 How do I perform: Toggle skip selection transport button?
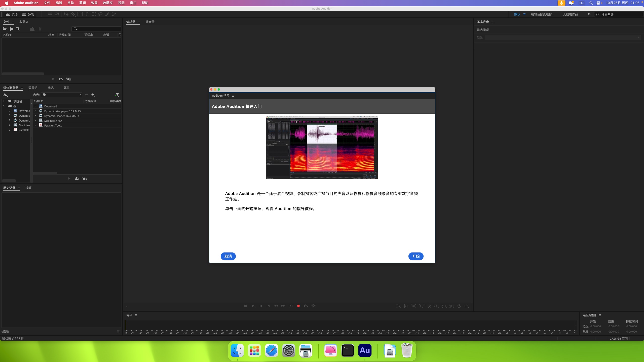coord(313,306)
